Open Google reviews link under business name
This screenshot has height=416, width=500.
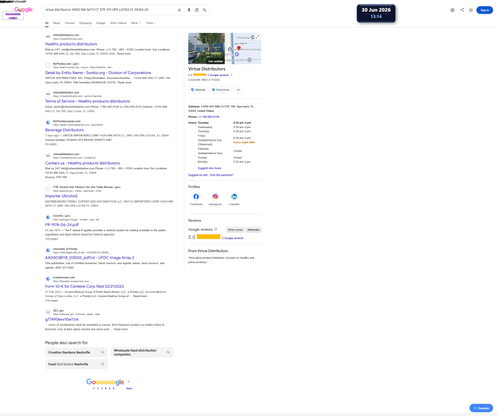[218, 75]
